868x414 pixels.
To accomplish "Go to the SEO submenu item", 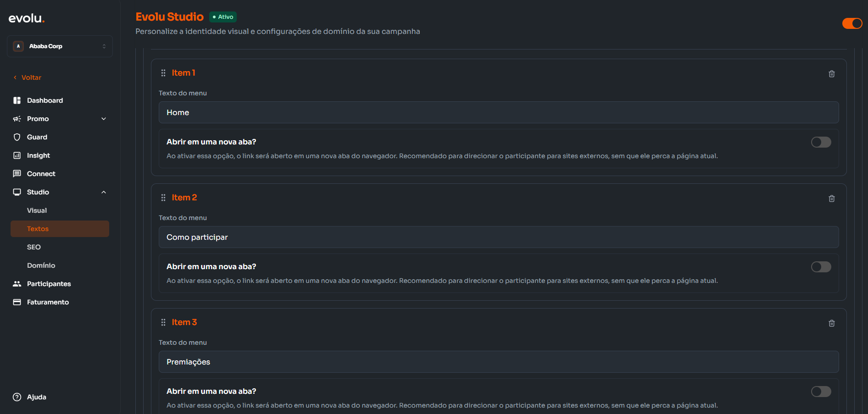I will 34,247.
